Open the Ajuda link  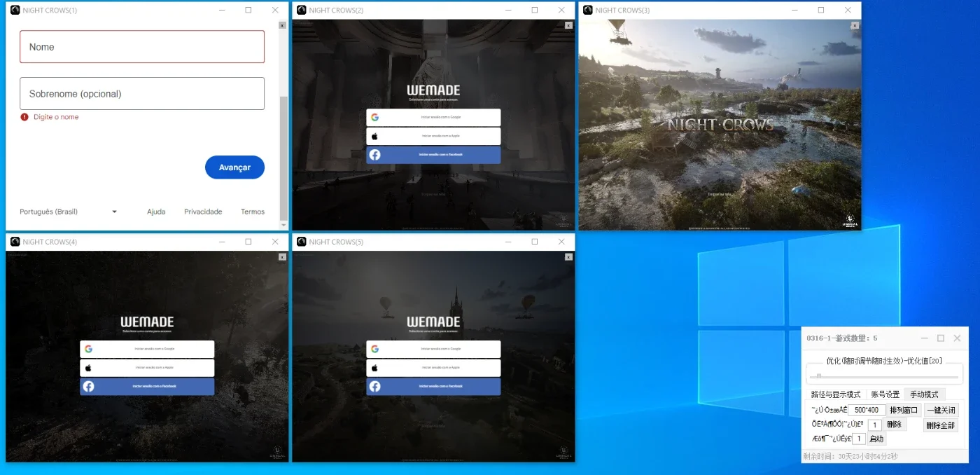point(156,212)
